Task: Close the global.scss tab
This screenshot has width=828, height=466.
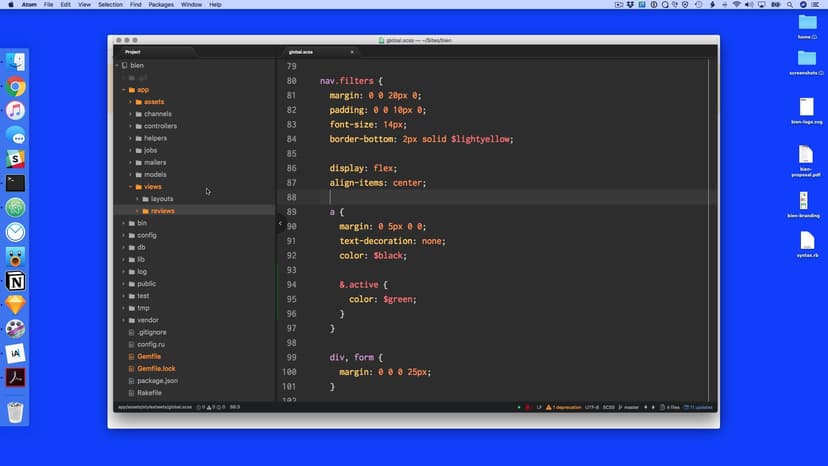Action: click(x=352, y=51)
